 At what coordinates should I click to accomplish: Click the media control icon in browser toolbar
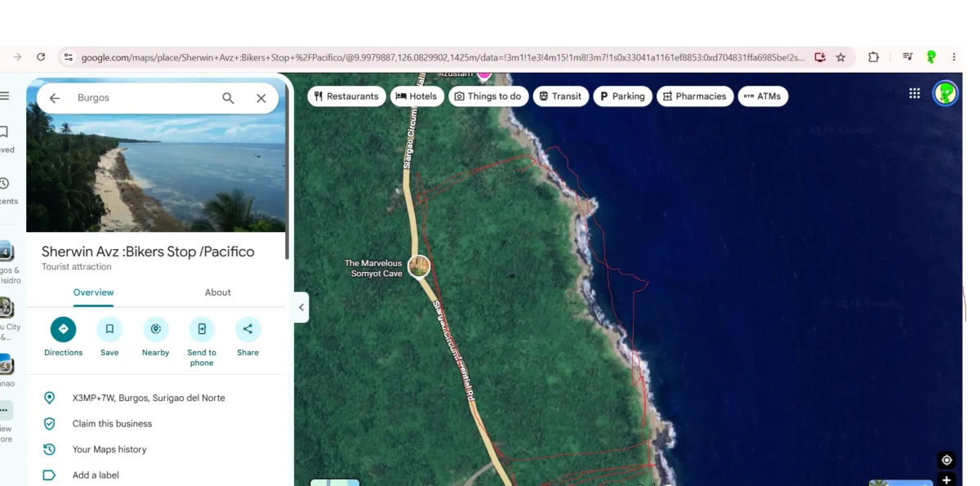click(907, 57)
